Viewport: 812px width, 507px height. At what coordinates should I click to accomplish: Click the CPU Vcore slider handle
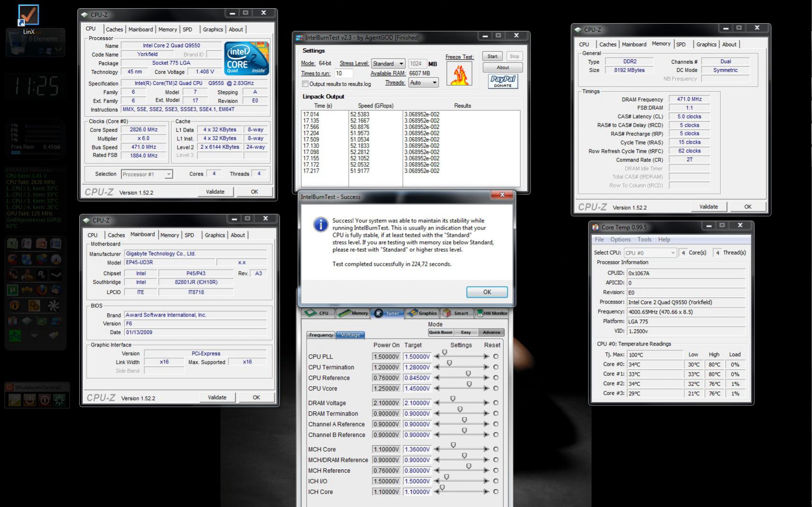[x=469, y=384]
